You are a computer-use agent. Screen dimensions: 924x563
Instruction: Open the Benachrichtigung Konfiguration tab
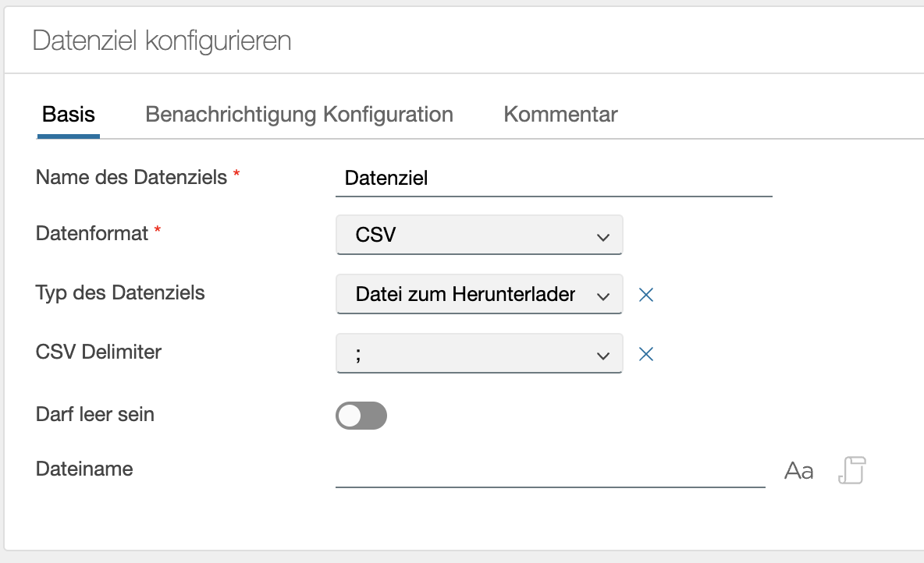coord(299,115)
